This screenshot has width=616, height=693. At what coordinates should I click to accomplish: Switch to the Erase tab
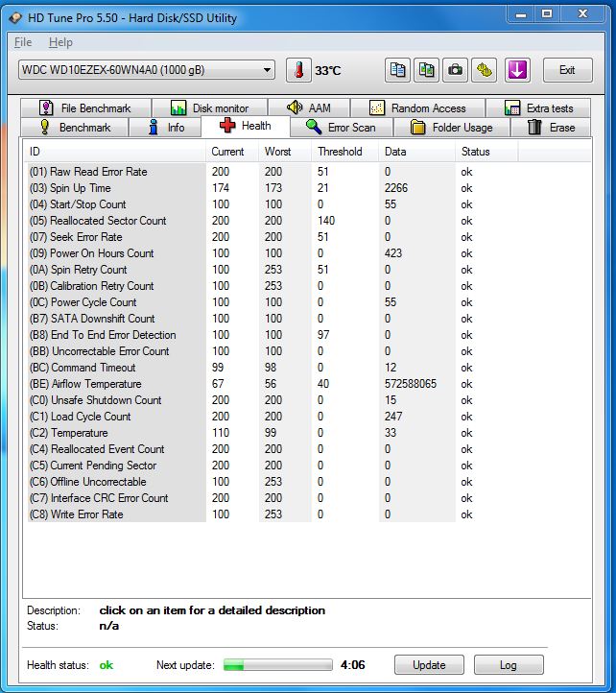551,128
